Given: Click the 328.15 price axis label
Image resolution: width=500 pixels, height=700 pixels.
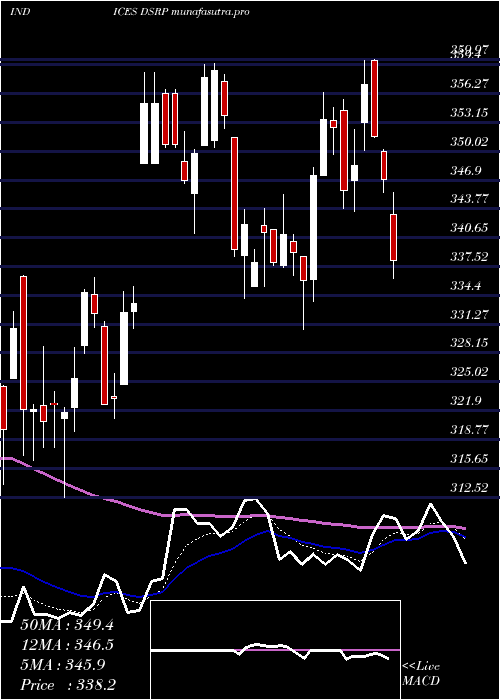Looking at the screenshot, I should [x=468, y=343].
